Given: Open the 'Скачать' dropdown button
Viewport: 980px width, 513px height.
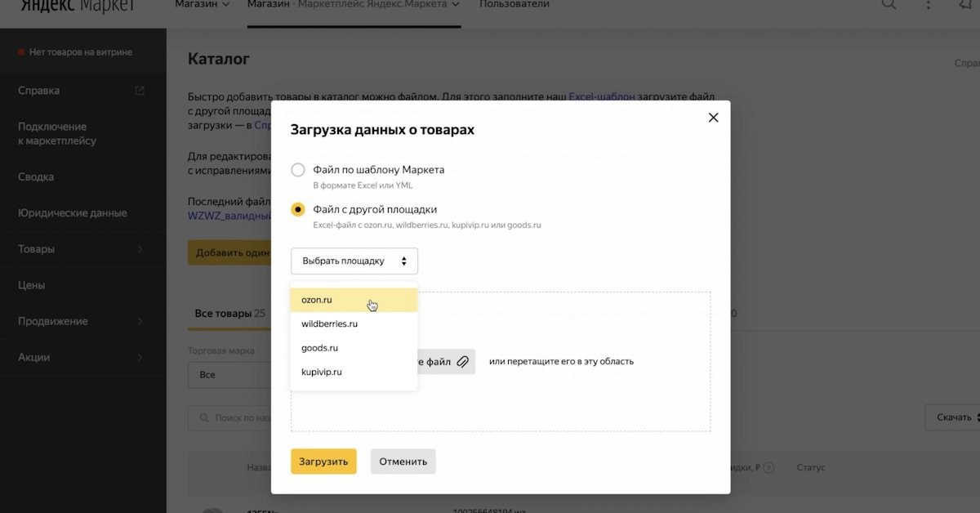Looking at the screenshot, I should 952,417.
